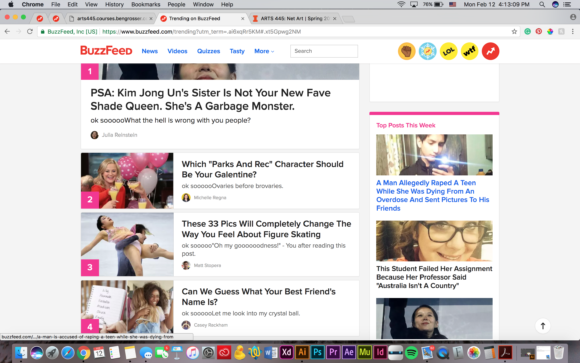The width and height of the screenshot is (580, 363).
Task: Go to BuzzFeed News section
Action: tap(149, 51)
